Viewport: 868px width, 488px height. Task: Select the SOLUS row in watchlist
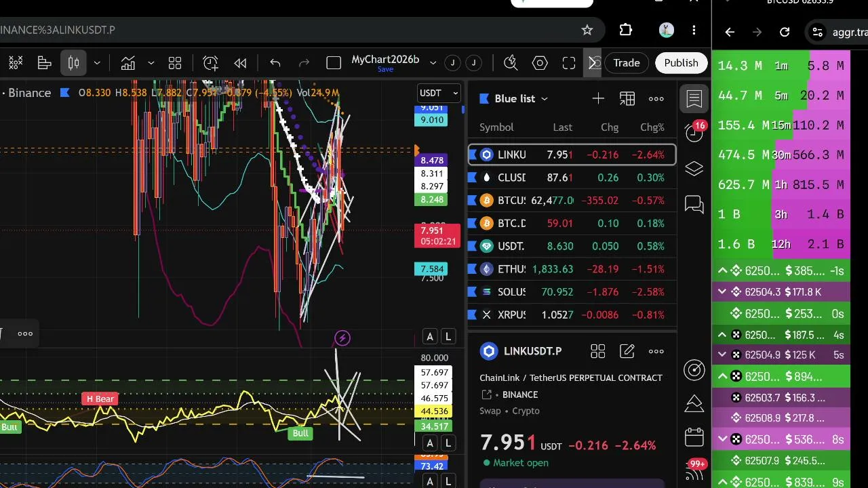pyautogui.click(x=572, y=292)
